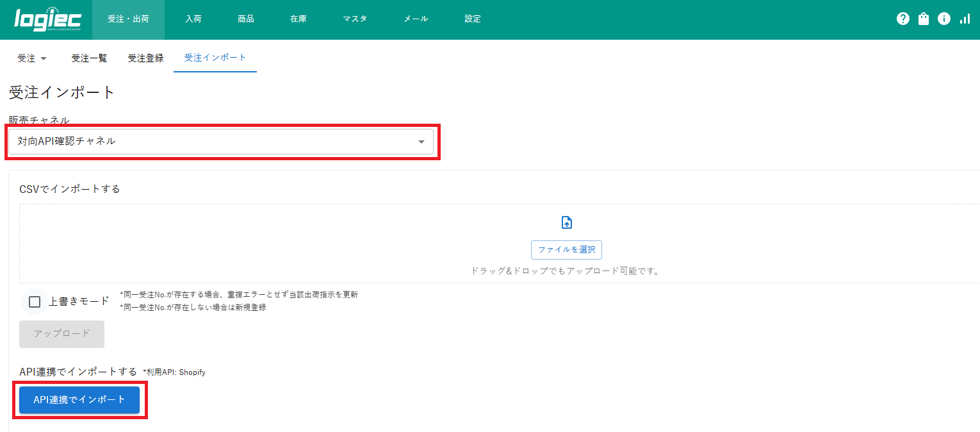980x432 pixels.
Task: Go to the 在庫 menu
Action: pos(298,19)
